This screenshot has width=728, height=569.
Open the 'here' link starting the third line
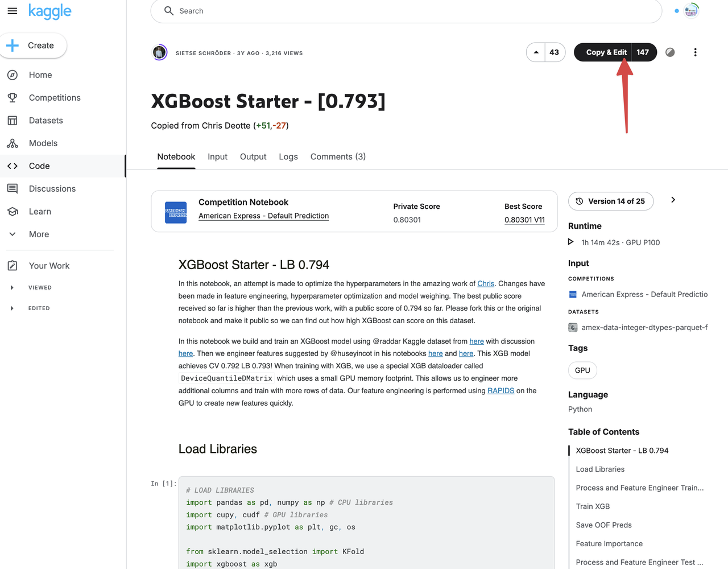coord(186,354)
